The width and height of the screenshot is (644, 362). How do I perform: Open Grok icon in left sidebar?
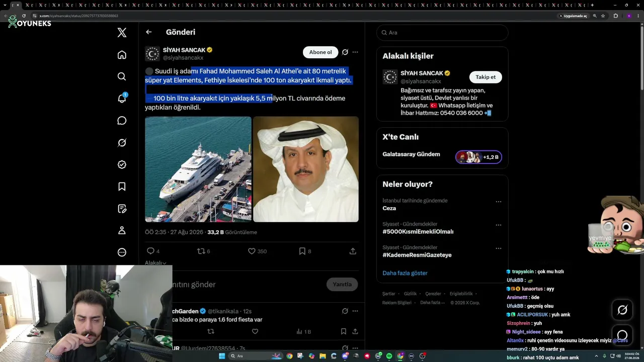click(x=122, y=143)
